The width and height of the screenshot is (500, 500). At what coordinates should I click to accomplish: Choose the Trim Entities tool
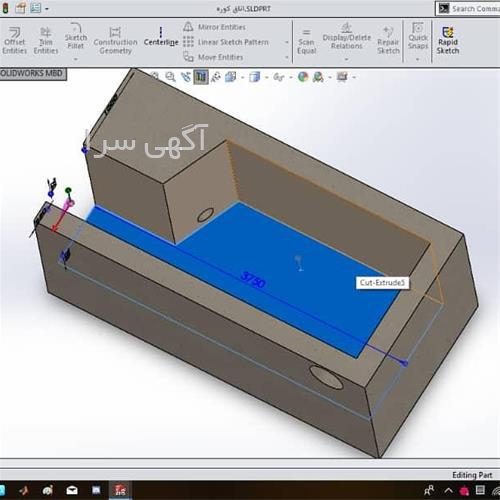[46, 41]
